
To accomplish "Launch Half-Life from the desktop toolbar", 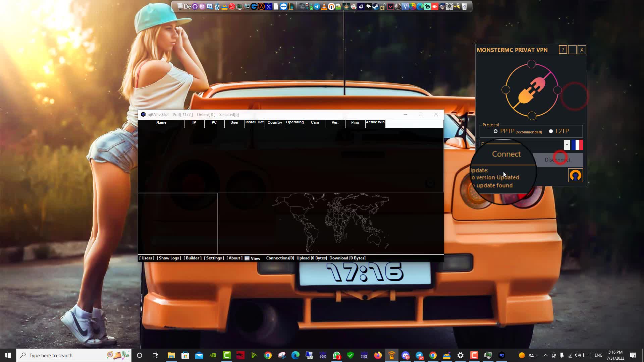I will tap(261, 7).
